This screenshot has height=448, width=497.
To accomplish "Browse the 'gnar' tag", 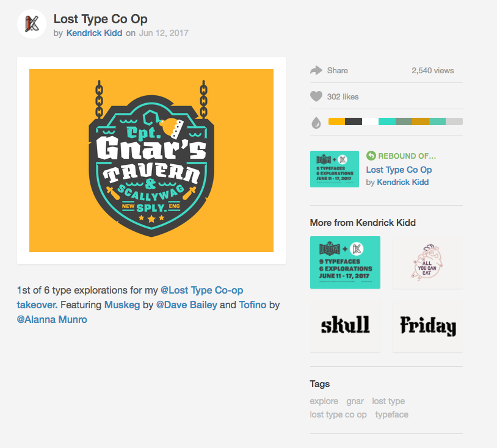I will pyautogui.click(x=355, y=401).
